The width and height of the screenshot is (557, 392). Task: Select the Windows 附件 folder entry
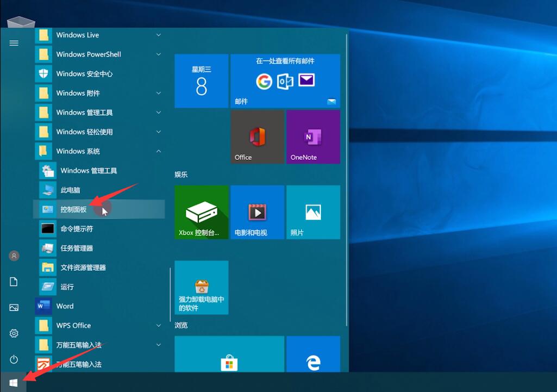click(99, 93)
